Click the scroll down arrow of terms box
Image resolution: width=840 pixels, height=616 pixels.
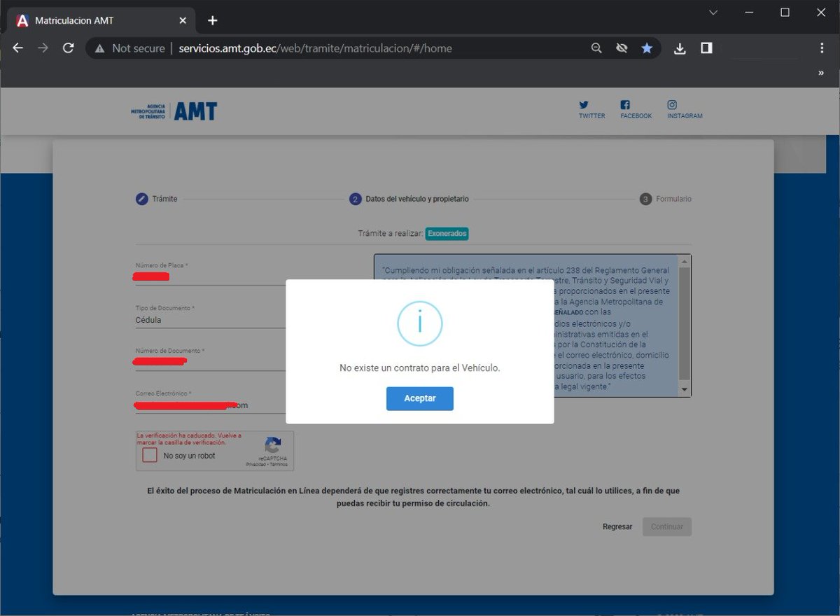[x=685, y=390]
